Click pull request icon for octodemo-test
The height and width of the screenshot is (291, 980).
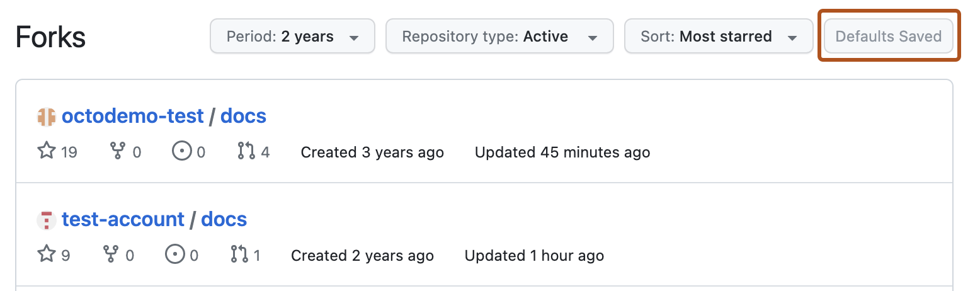(246, 152)
